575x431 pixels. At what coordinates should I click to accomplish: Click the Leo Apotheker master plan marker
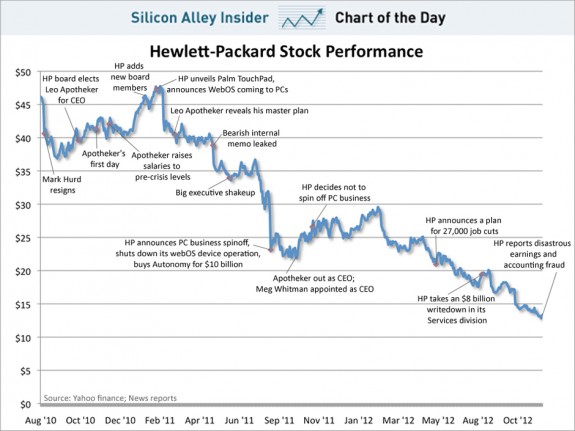175,134
